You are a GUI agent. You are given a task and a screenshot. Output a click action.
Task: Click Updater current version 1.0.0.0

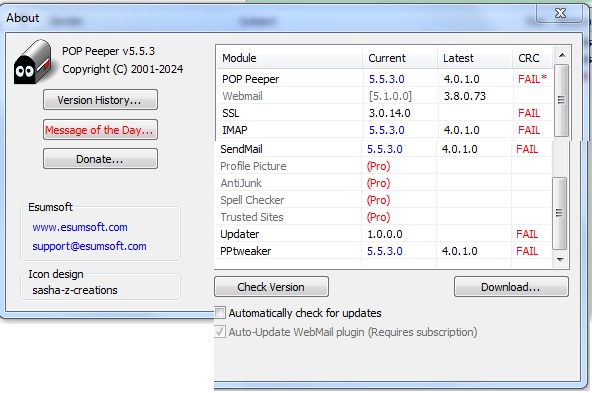click(x=385, y=234)
